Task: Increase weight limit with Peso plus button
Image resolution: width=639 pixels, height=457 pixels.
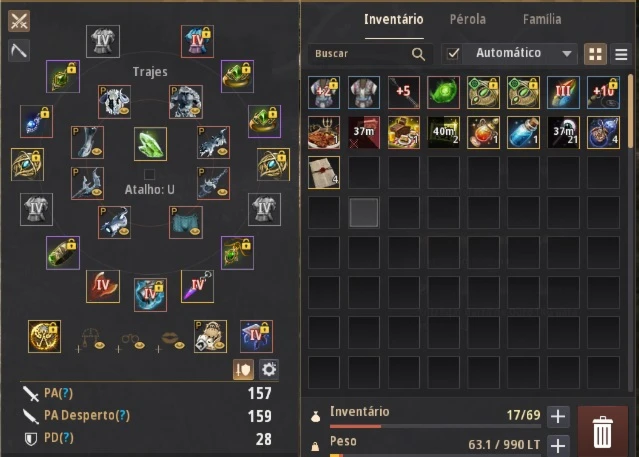Action: pyautogui.click(x=558, y=446)
